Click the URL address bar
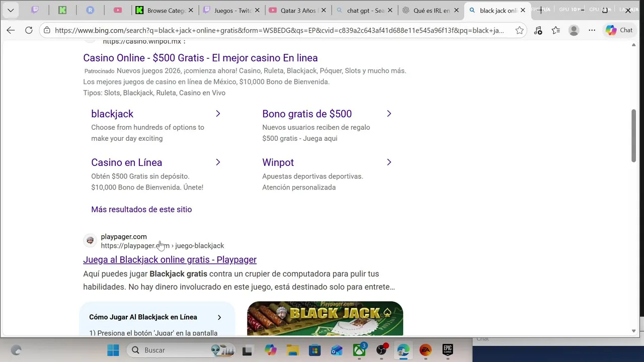Image resolution: width=644 pixels, height=362 pixels. (x=279, y=30)
